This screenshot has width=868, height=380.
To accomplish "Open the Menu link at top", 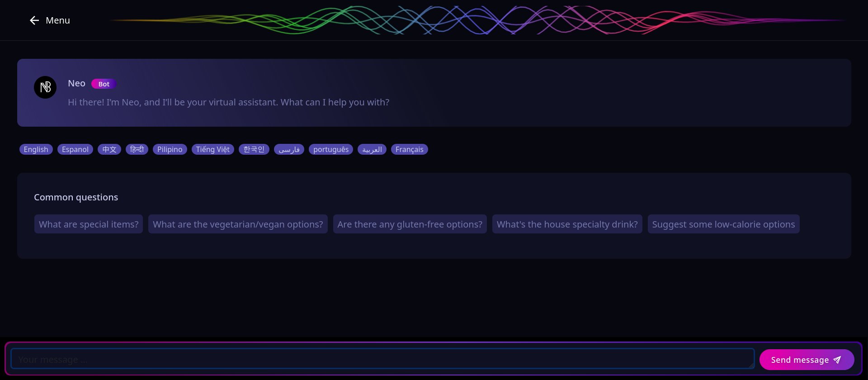I will (x=57, y=20).
